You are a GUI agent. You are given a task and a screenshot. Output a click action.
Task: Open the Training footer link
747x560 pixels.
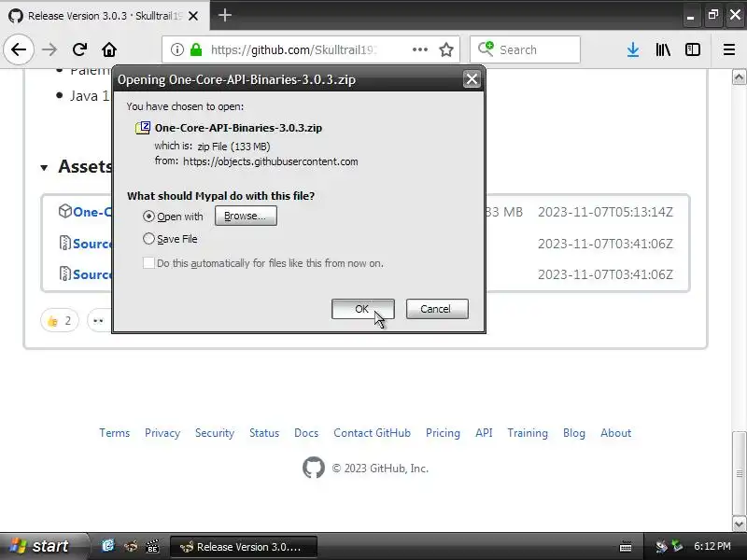point(528,433)
